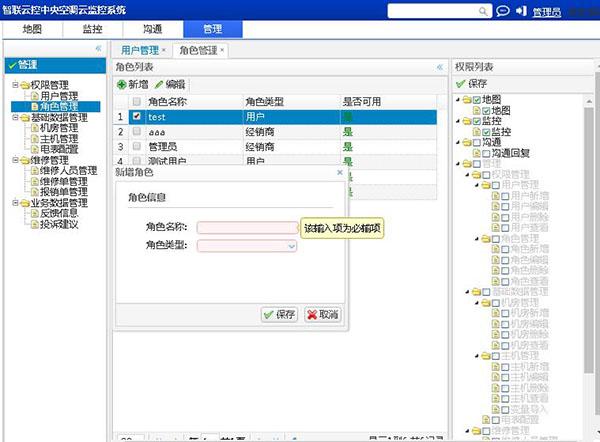The image size is (600, 442).
Task: Click 取消 button in the role dialog
Action: (x=321, y=314)
